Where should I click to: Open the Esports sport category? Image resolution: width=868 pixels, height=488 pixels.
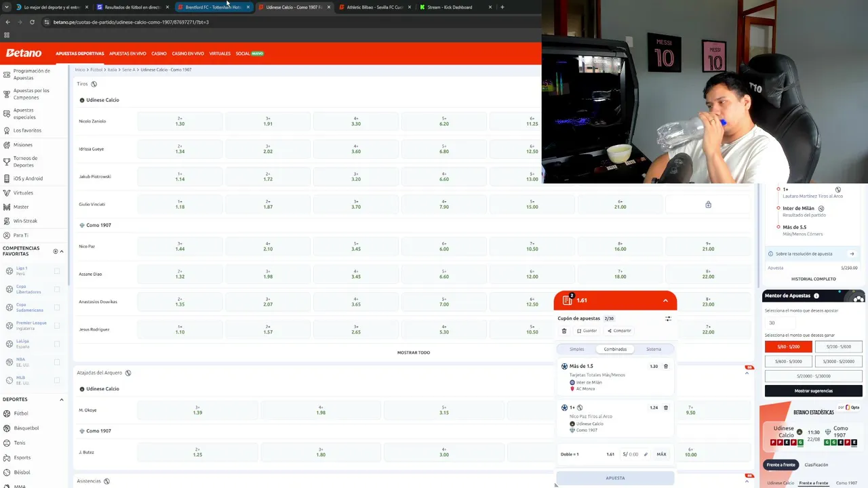click(x=22, y=457)
